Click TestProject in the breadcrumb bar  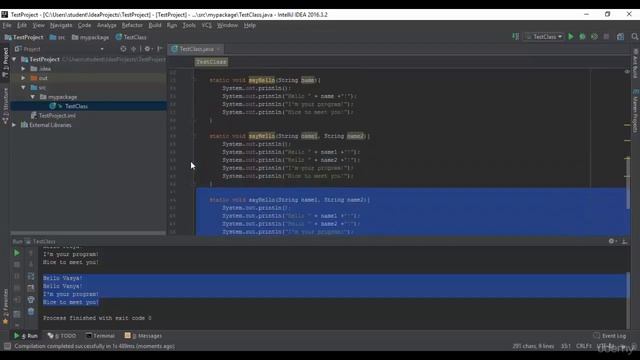pyautogui.click(x=24, y=37)
